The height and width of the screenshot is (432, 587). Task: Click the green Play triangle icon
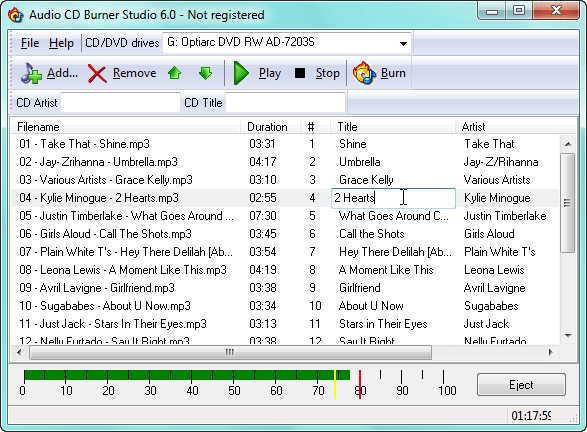[x=241, y=73]
